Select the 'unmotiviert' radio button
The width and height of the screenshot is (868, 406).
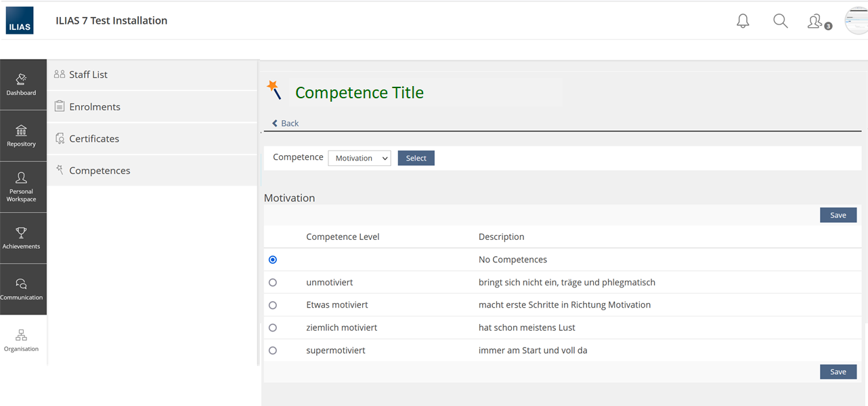point(273,283)
